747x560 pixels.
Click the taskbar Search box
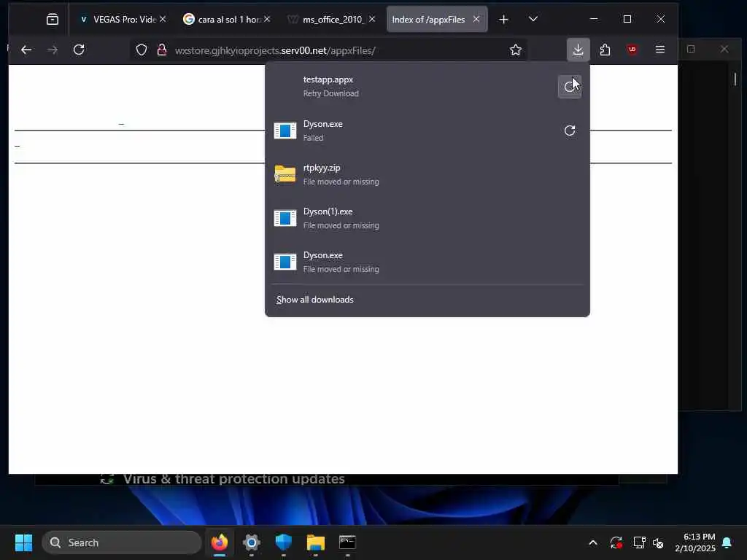point(122,542)
